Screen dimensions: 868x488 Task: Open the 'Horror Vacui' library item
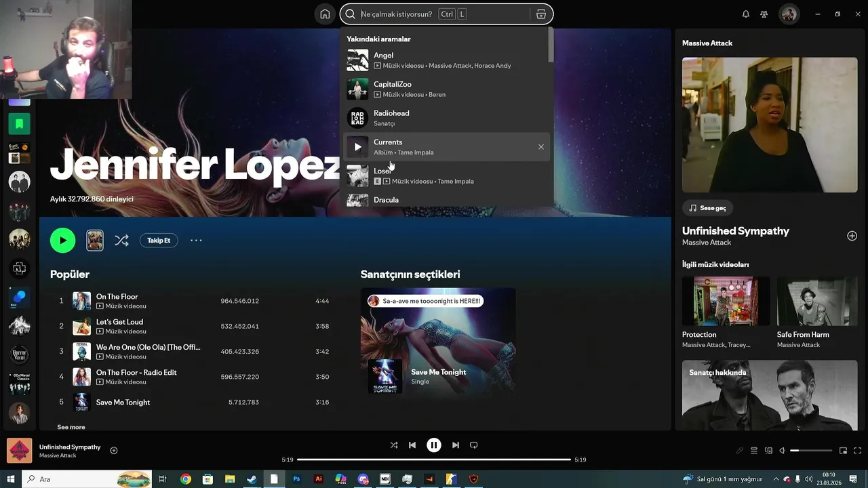[x=19, y=354]
